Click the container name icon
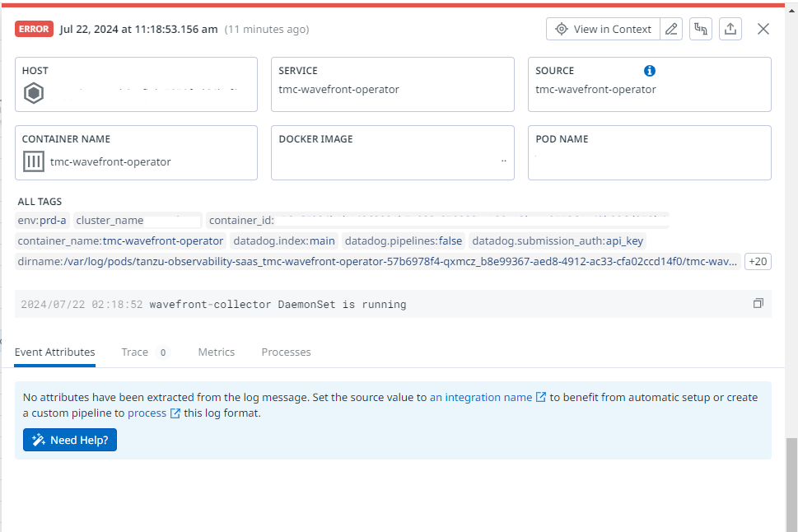 pyautogui.click(x=34, y=161)
